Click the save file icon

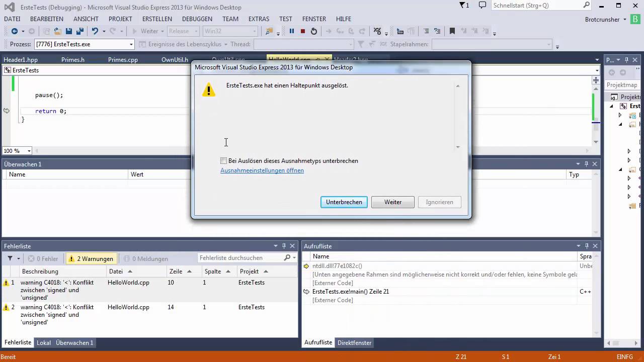pos(69,31)
